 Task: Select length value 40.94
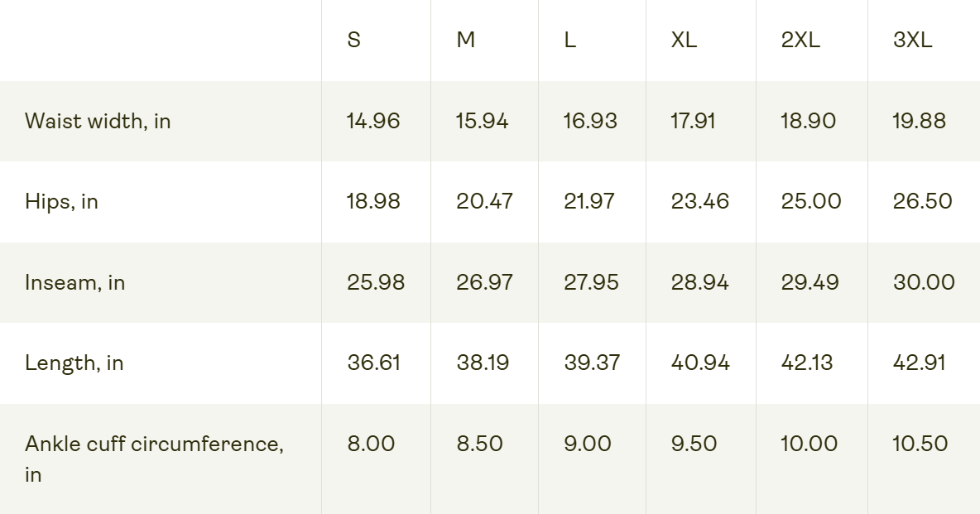tap(700, 363)
